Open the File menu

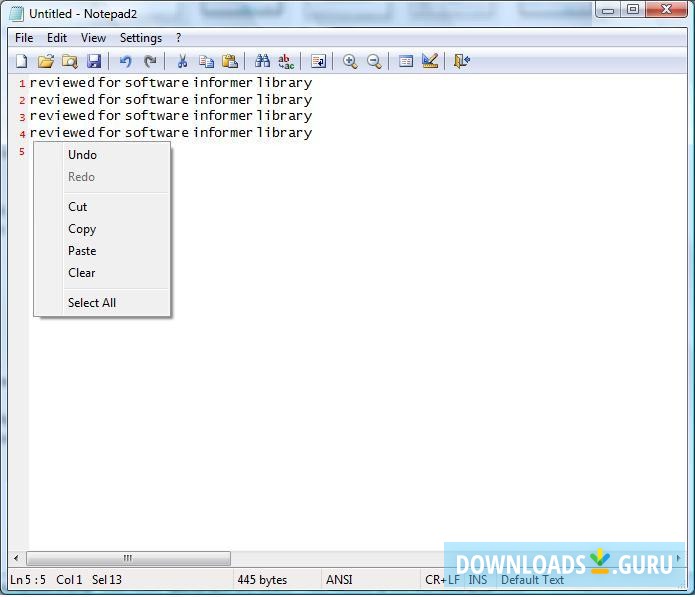coord(24,38)
